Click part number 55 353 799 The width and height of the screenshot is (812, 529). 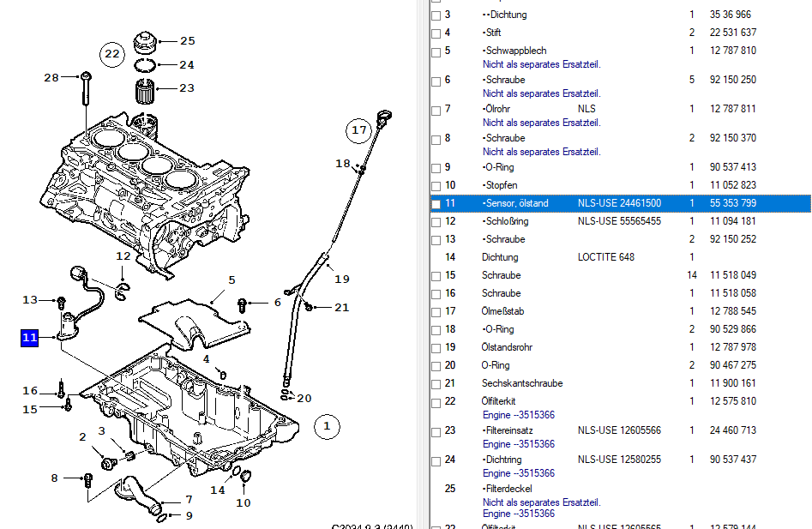(x=733, y=203)
